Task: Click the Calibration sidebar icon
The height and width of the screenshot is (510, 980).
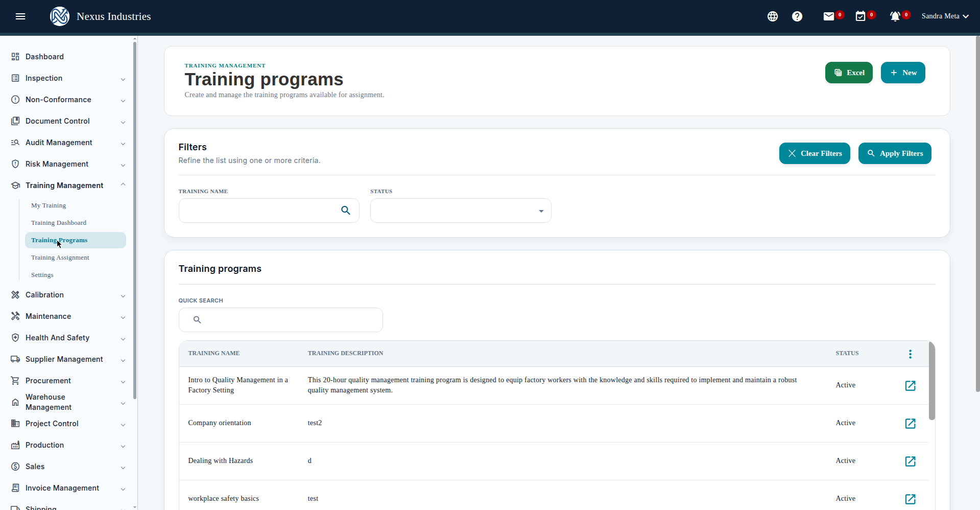Action: [15, 295]
